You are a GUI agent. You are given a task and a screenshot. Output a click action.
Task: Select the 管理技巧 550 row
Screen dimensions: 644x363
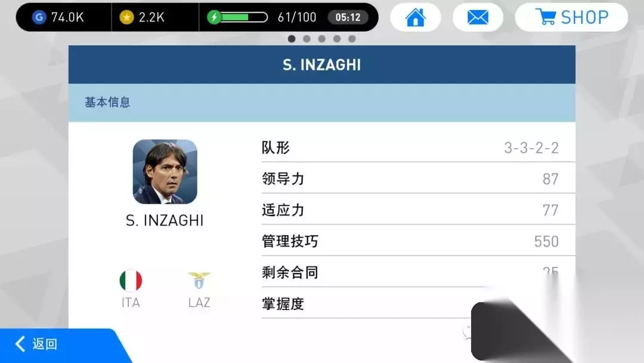(418, 241)
